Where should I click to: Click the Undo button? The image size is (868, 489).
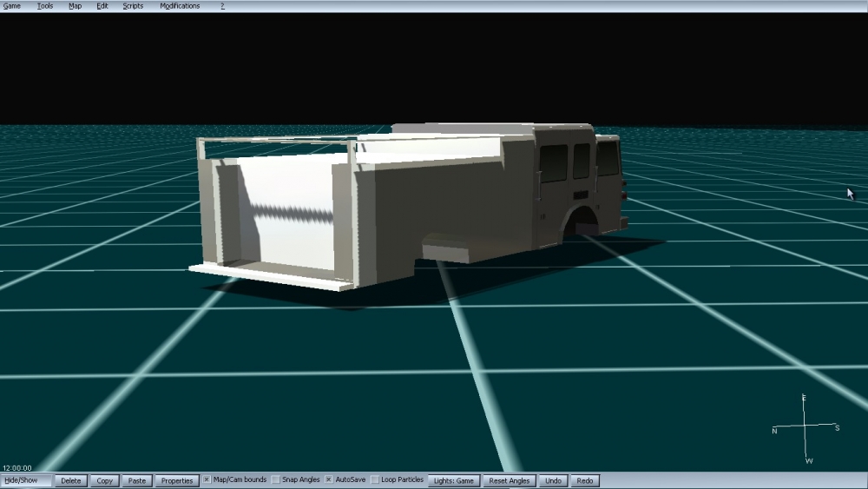click(553, 480)
